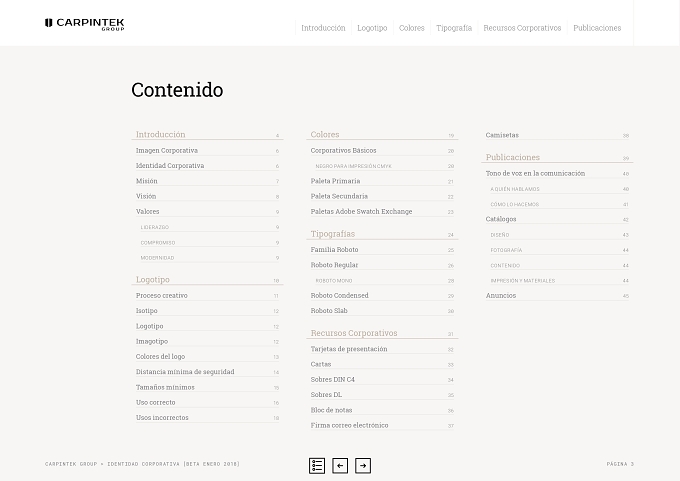Go to previous page arrow
Screen dimensions: 680x481
point(340,466)
